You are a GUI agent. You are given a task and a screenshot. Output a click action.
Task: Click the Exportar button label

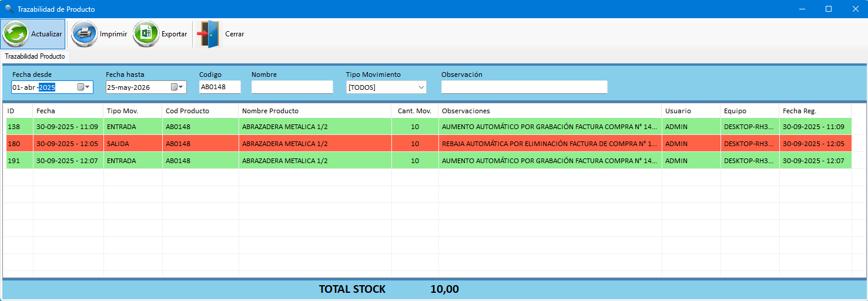tap(174, 34)
